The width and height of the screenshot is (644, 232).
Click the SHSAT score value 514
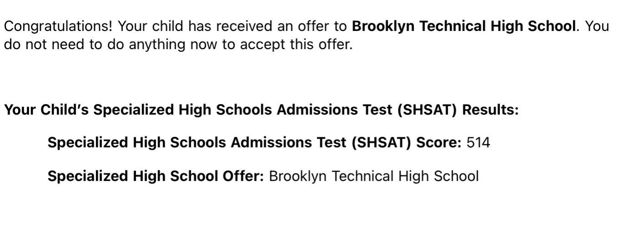tap(478, 143)
